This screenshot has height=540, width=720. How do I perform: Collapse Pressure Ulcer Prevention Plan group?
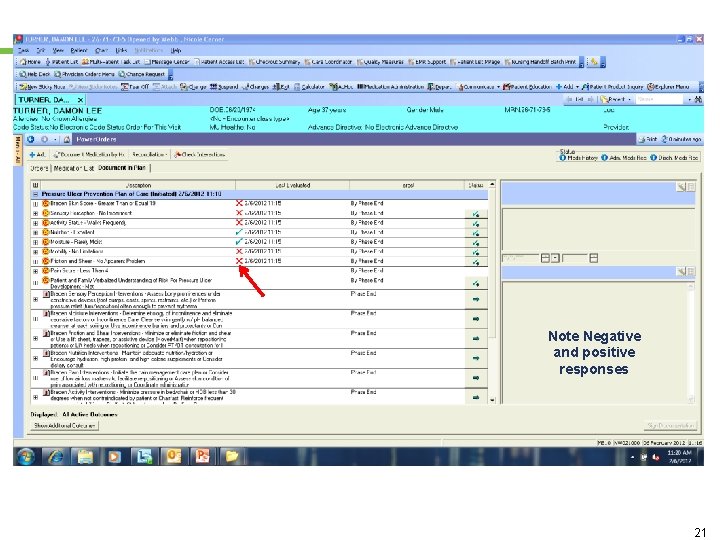[35, 194]
